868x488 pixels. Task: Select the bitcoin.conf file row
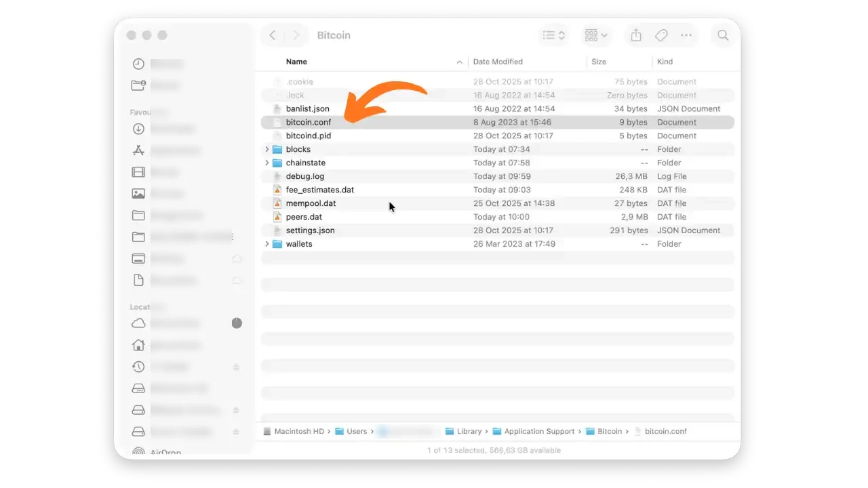click(x=309, y=123)
